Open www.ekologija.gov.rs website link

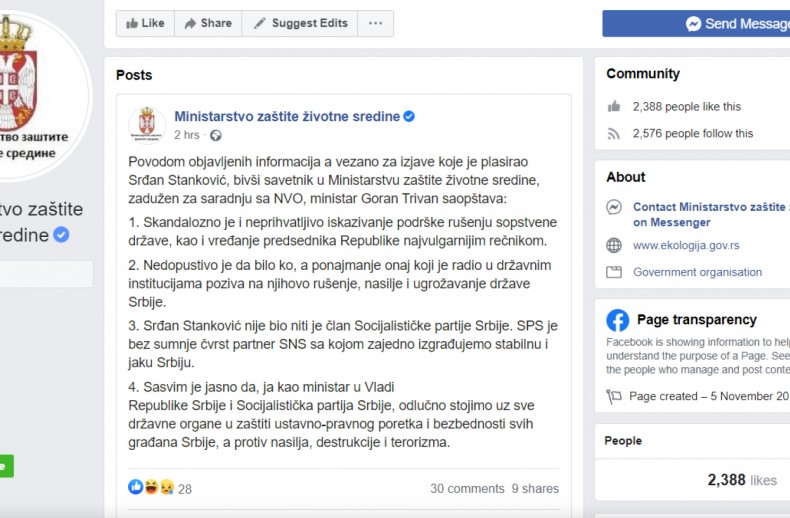[x=686, y=245]
